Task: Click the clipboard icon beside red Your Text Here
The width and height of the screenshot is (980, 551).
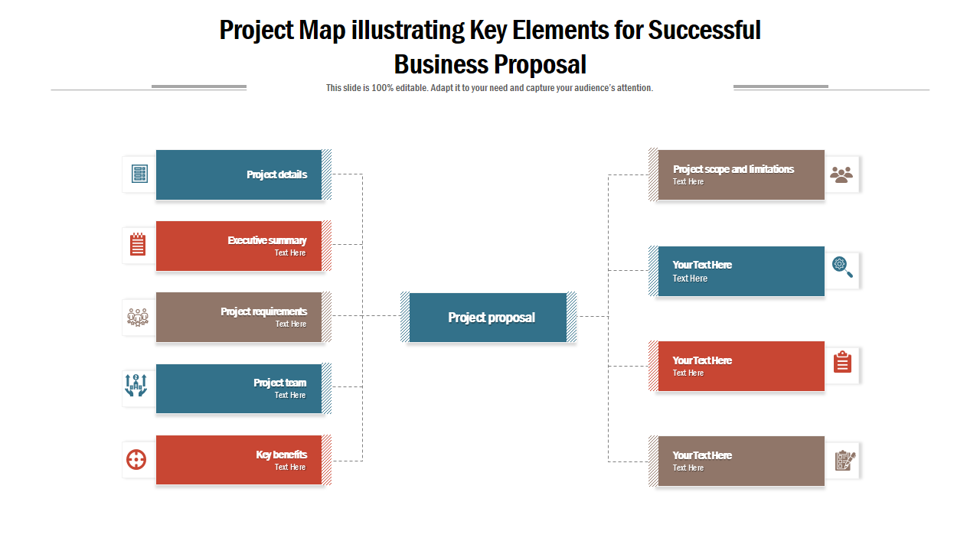Action: tap(843, 362)
